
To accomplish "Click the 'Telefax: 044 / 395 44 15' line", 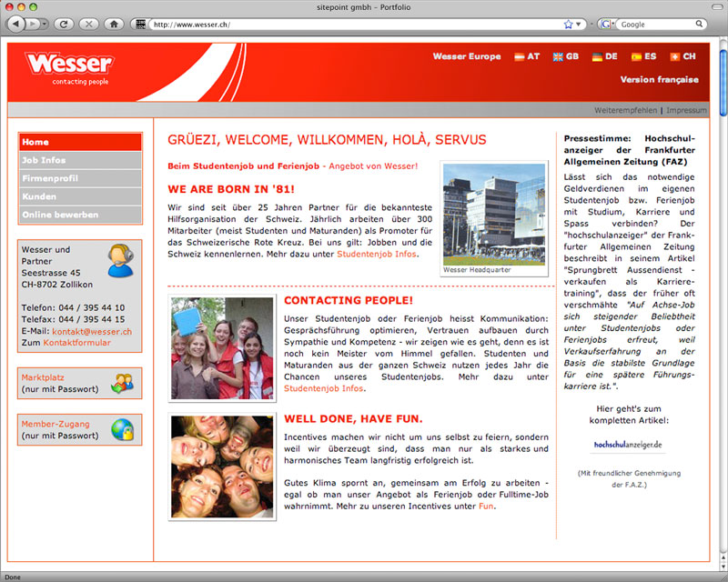I will [x=73, y=319].
